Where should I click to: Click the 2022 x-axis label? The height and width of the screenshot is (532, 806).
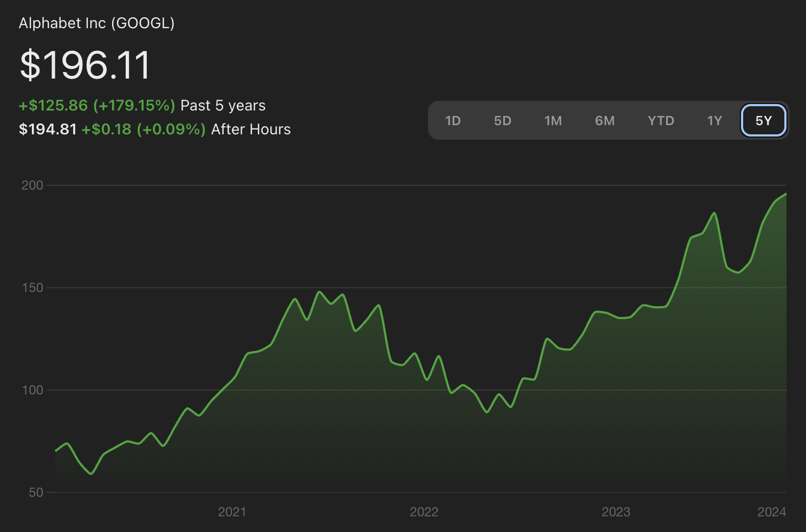424,512
